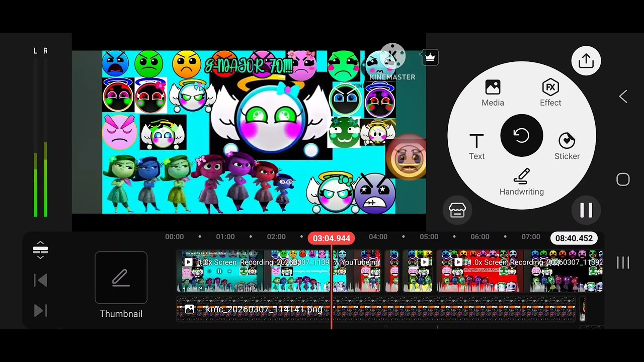Select the narrow clip between recordings
This screenshot has width=644, height=362.
392,271
